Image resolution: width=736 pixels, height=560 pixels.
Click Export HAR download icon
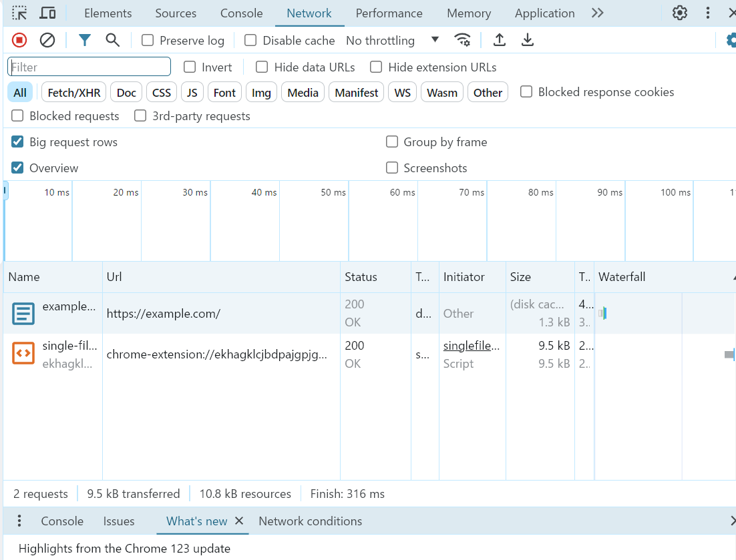click(x=528, y=40)
